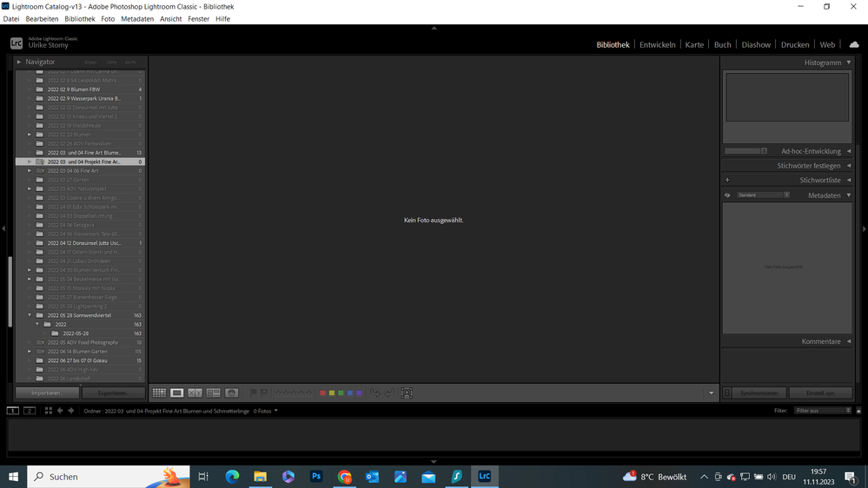Click the Windows Suchen search box
868x488 pixels.
pyautogui.click(x=109, y=477)
